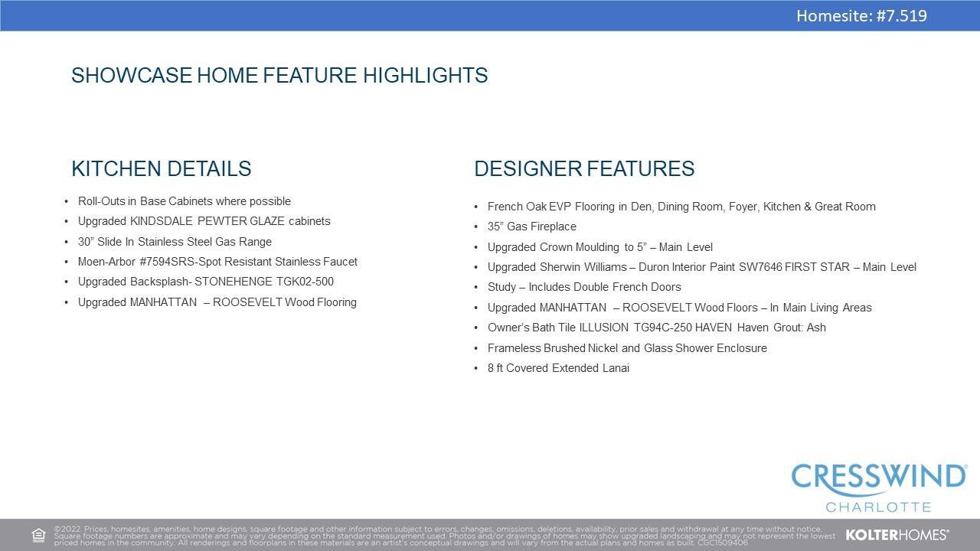Select 'ROOSEVELT Wood Floors – In Main Living Areas'

click(x=680, y=308)
